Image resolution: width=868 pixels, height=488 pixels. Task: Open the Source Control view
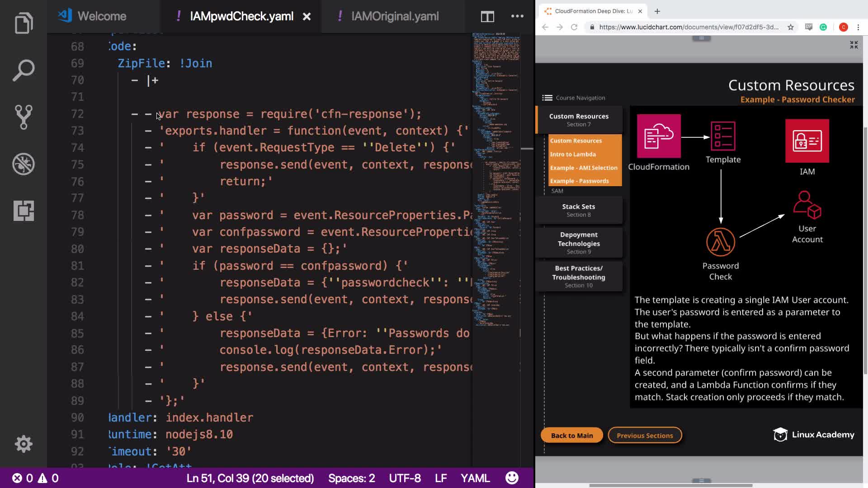pos(24,117)
